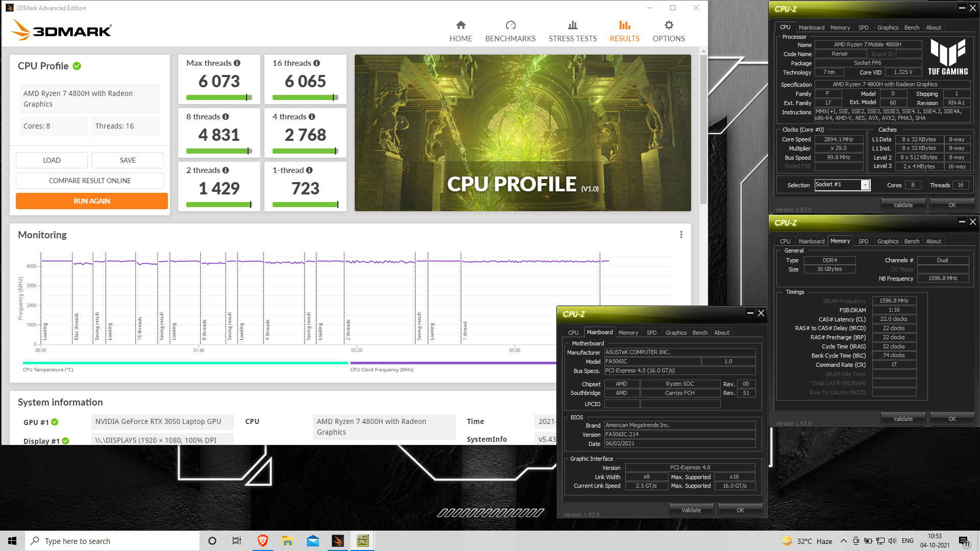Open the STRESS TESTS icon

coord(573,25)
